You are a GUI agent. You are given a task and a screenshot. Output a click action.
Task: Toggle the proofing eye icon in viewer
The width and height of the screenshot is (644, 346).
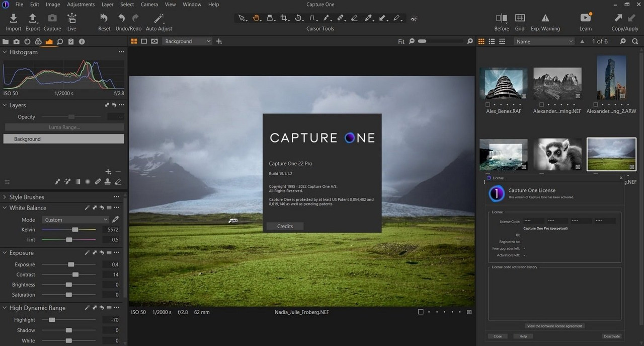point(154,41)
